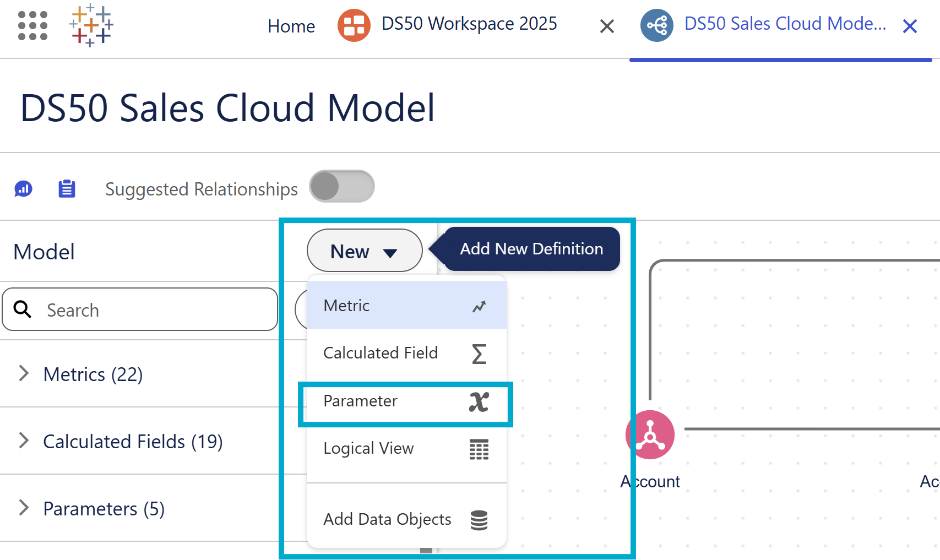Switch to DS50 Workspace 2025 tab
The image size is (940, 560).
pos(469,24)
